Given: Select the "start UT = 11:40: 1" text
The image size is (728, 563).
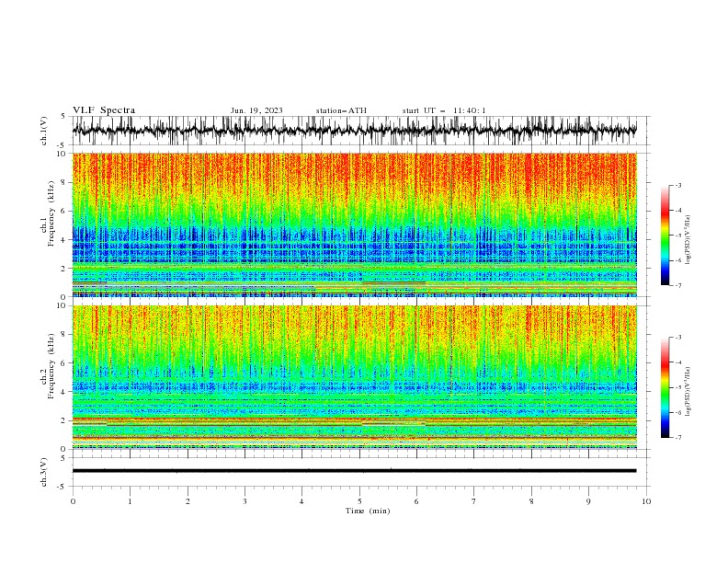Looking at the screenshot, I should coord(444,110).
